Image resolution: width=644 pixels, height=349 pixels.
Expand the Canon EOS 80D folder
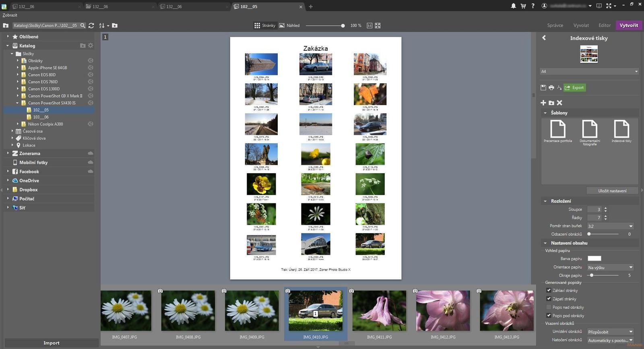pyautogui.click(x=18, y=74)
